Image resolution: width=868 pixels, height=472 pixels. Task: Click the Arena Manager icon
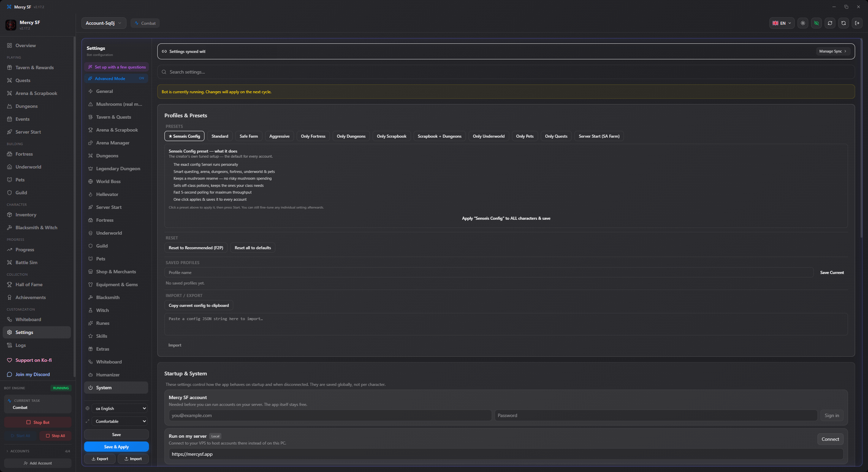(x=91, y=143)
